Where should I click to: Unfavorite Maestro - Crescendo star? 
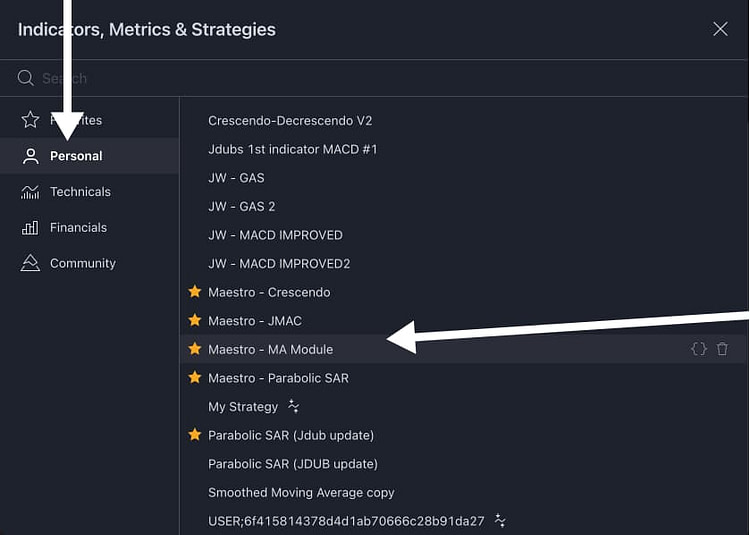tap(195, 292)
